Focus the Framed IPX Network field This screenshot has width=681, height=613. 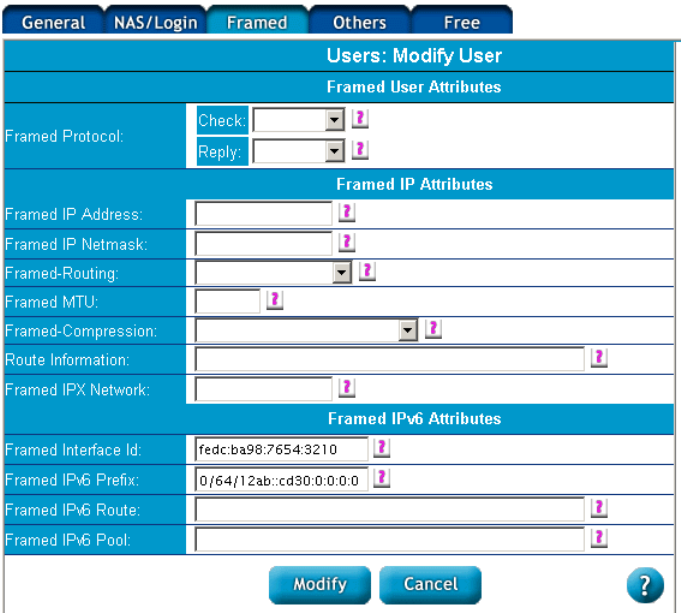coord(264,389)
